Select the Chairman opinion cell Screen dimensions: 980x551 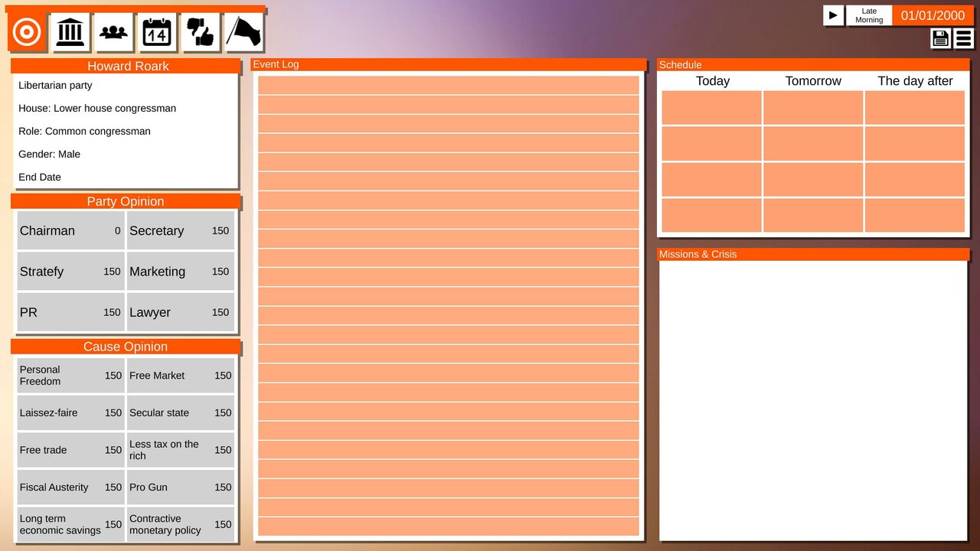[x=70, y=230]
